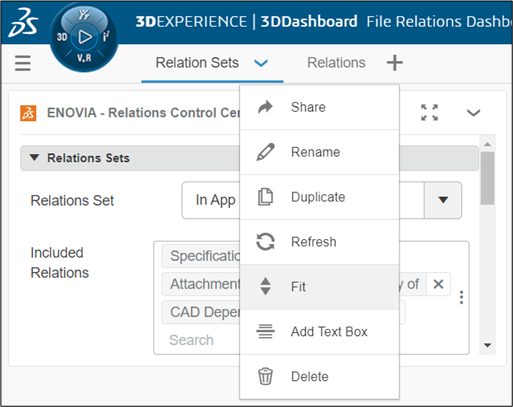This screenshot has width=513, height=407.
Task: Click the Rename pencil icon
Action: point(265,152)
